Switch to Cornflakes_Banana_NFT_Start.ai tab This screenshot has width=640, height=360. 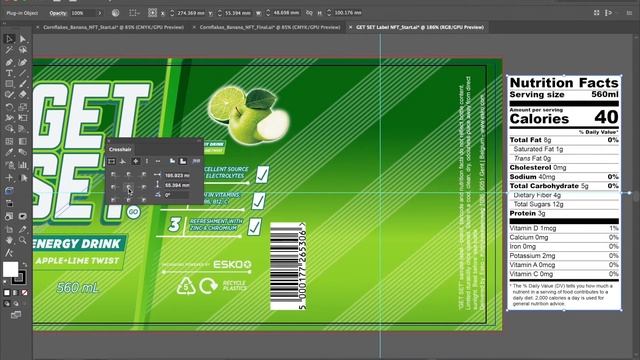click(x=113, y=27)
